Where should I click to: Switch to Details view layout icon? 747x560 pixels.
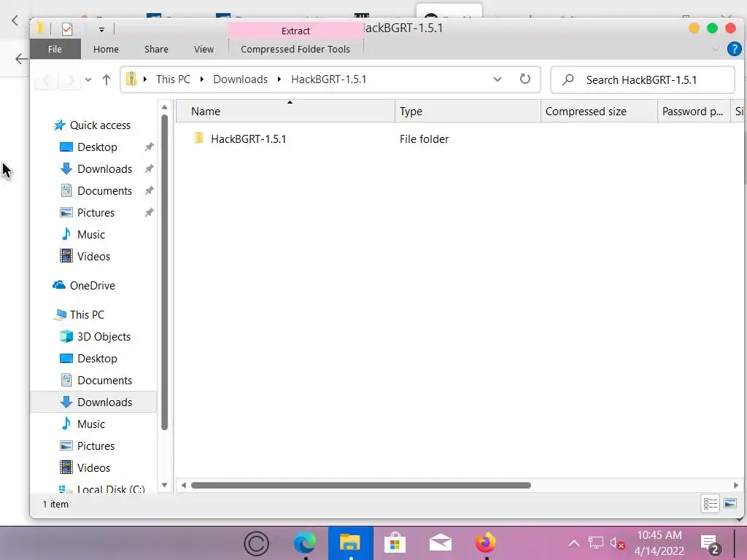[x=711, y=503]
